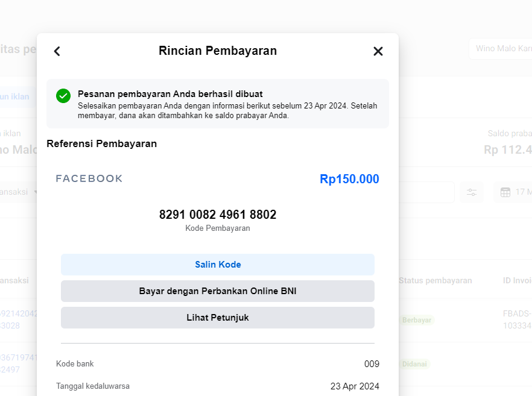Click the Berbayar status badge

(x=417, y=320)
